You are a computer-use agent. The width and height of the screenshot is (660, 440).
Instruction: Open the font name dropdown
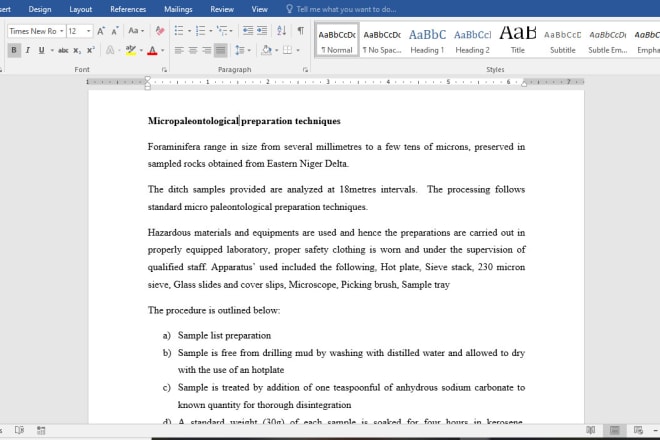61,31
